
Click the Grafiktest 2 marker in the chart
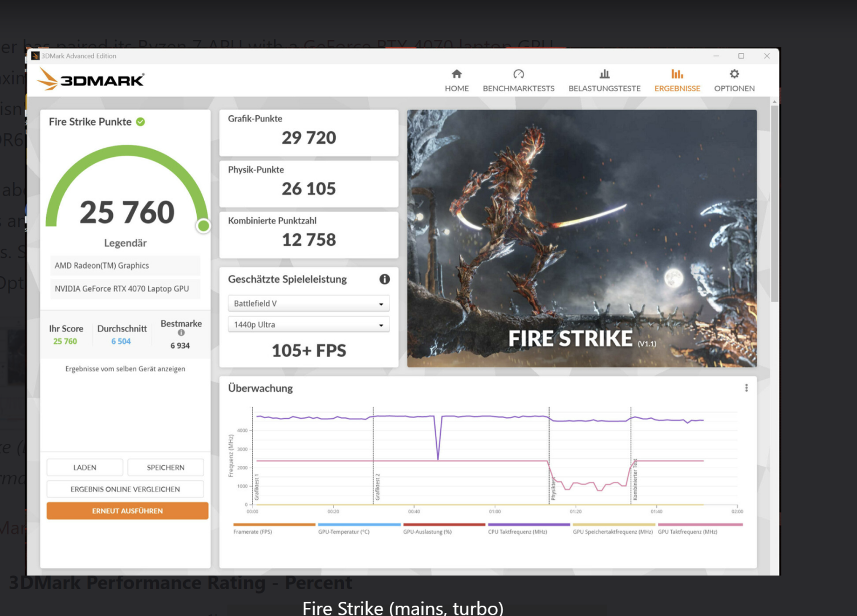377,487
